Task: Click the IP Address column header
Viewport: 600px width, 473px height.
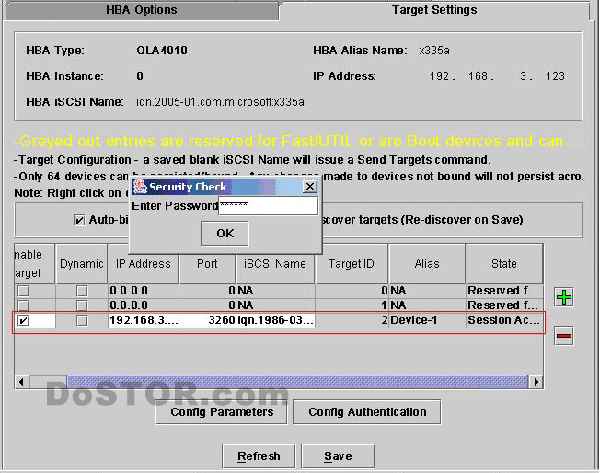Action: (x=143, y=264)
